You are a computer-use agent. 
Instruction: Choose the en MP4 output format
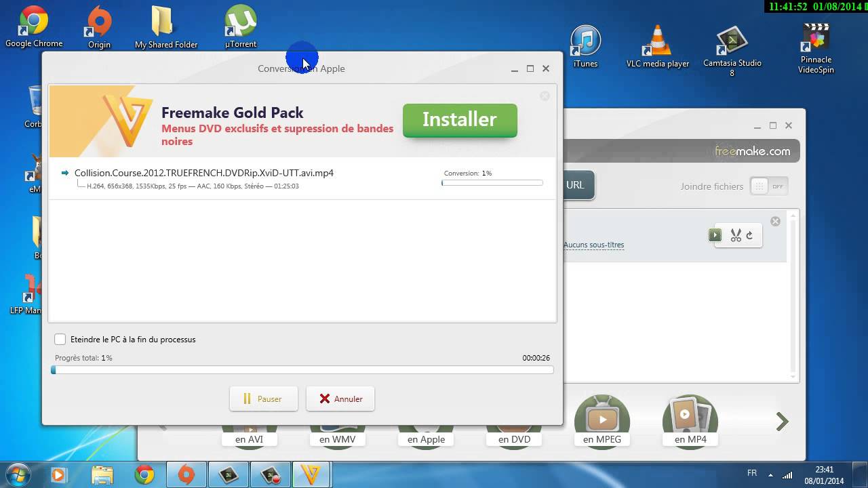pos(690,424)
